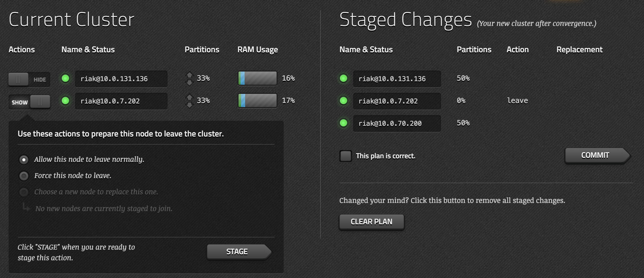Select 'Allow this node to leave normally'
Screen dimensions: 644x278
click(24, 160)
